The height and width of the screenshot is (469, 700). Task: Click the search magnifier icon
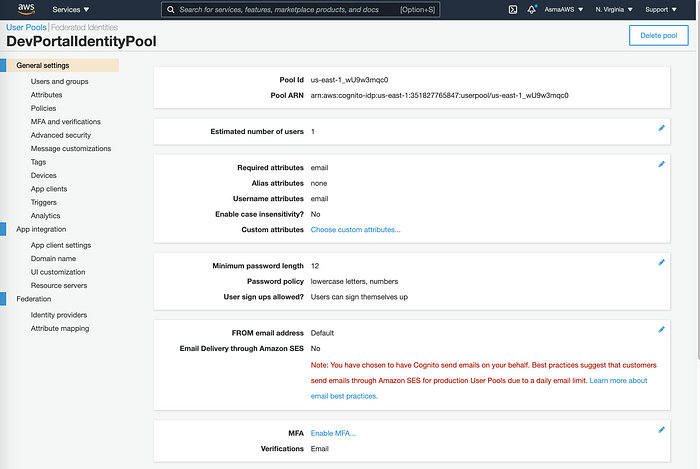click(x=171, y=9)
